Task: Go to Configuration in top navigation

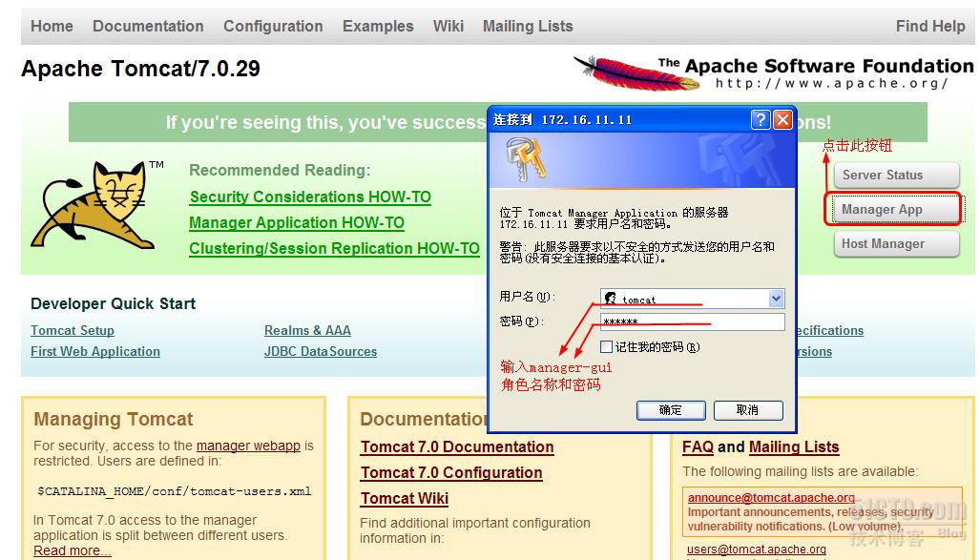Action: pyautogui.click(x=273, y=27)
